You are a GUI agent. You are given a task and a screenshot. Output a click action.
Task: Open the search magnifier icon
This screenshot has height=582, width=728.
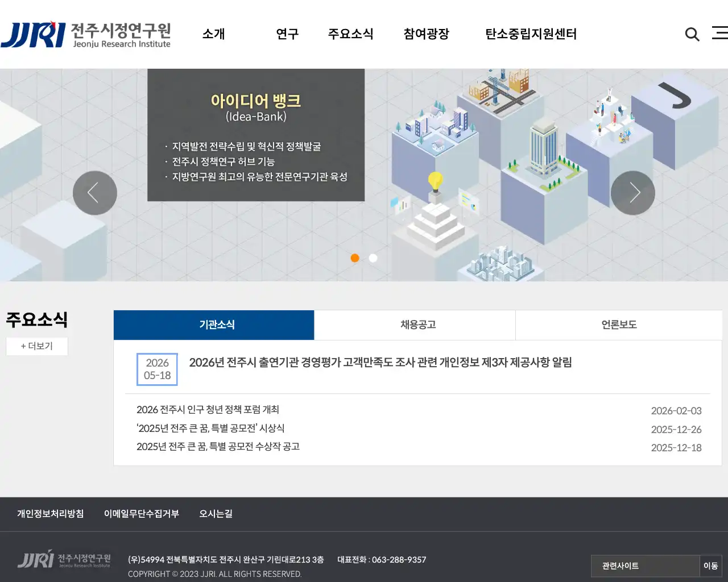(x=692, y=34)
